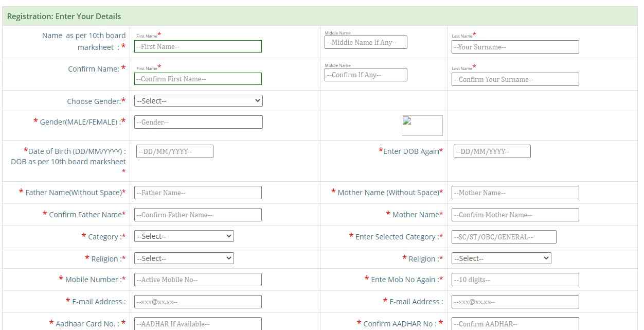644x330 pixels.
Task: Open the Choose Gender dropdown
Action: pyautogui.click(x=198, y=101)
